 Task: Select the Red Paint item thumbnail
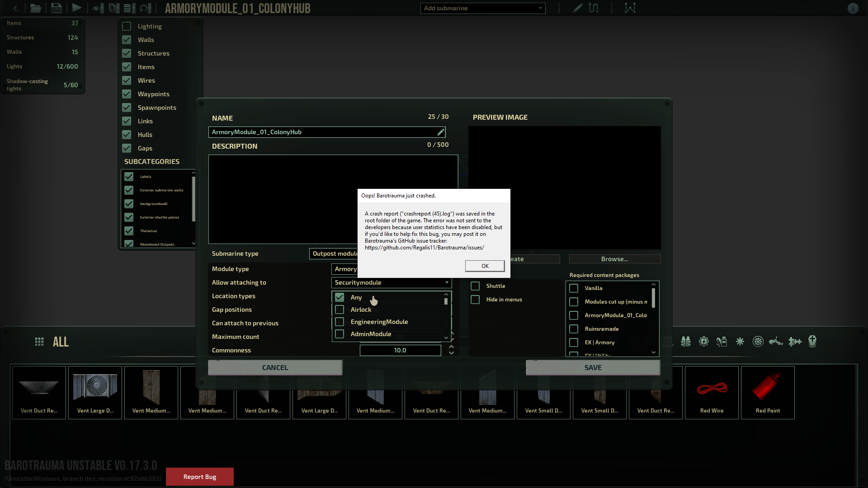coord(768,392)
